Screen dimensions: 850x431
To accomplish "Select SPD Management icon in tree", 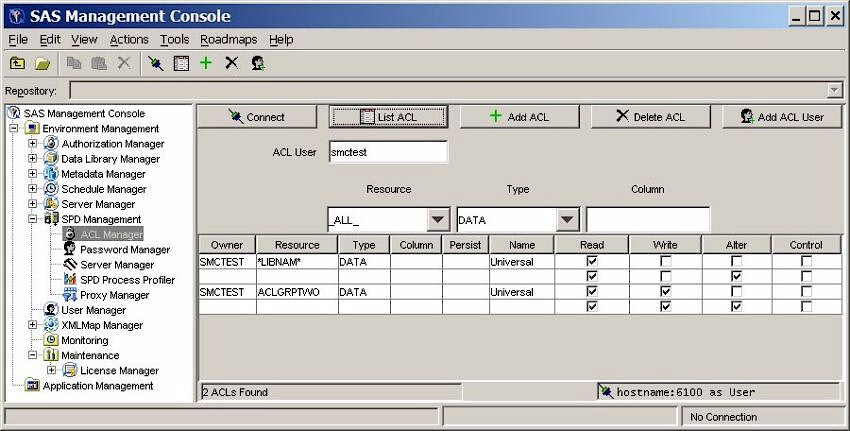I will (51, 219).
